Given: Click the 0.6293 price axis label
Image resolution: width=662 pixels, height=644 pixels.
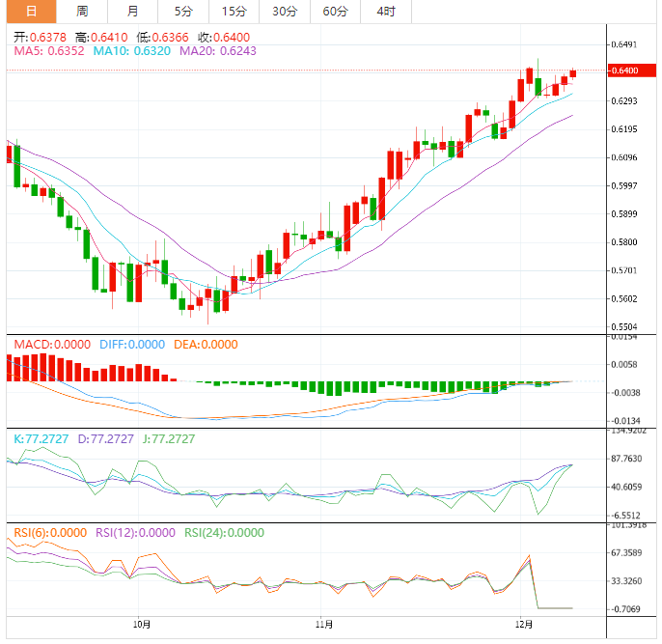Looking at the screenshot, I should coord(624,101).
